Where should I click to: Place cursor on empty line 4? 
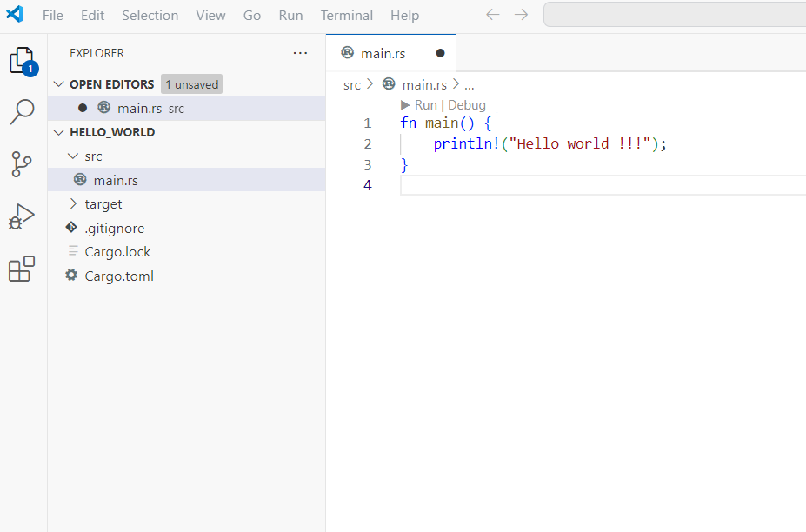click(x=603, y=185)
